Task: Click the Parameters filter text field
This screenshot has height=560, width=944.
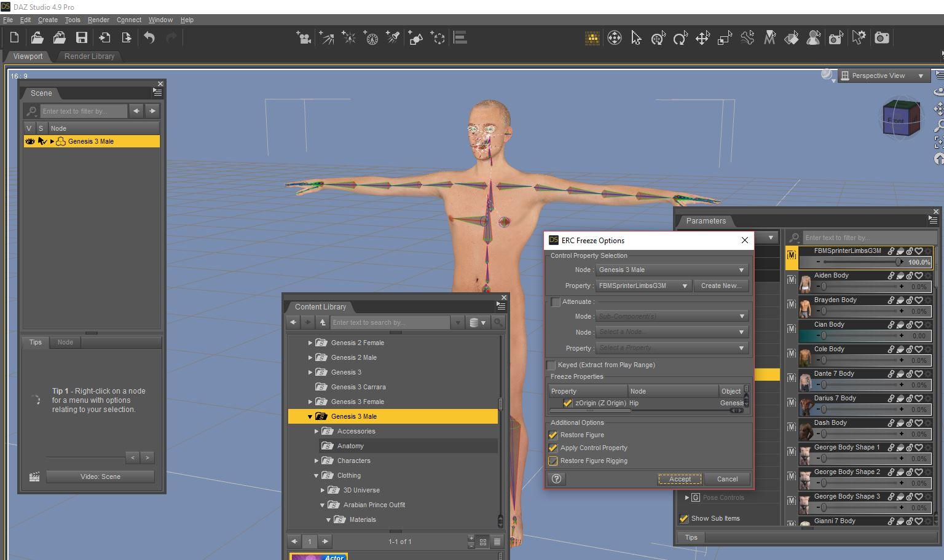Action: tap(869, 238)
